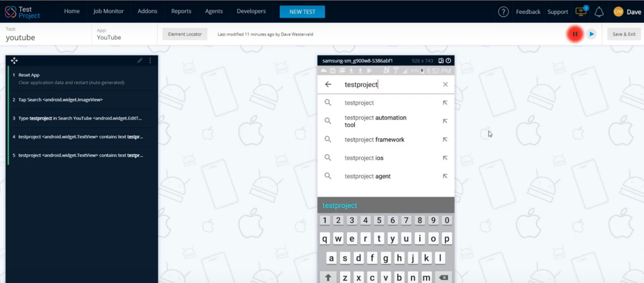
Task: Tap the '5' key on the keyboard
Action: pyautogui.click(x=379, y=220)
